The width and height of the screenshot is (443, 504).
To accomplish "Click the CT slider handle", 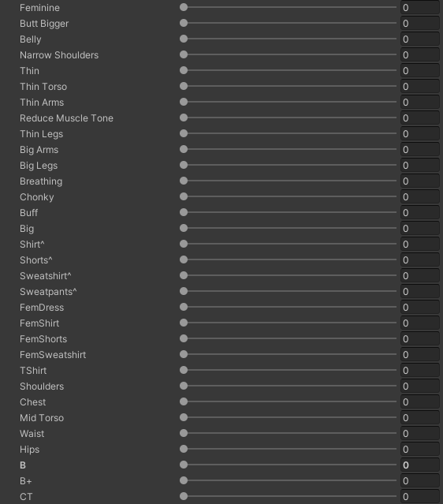I will click(184, 496).
